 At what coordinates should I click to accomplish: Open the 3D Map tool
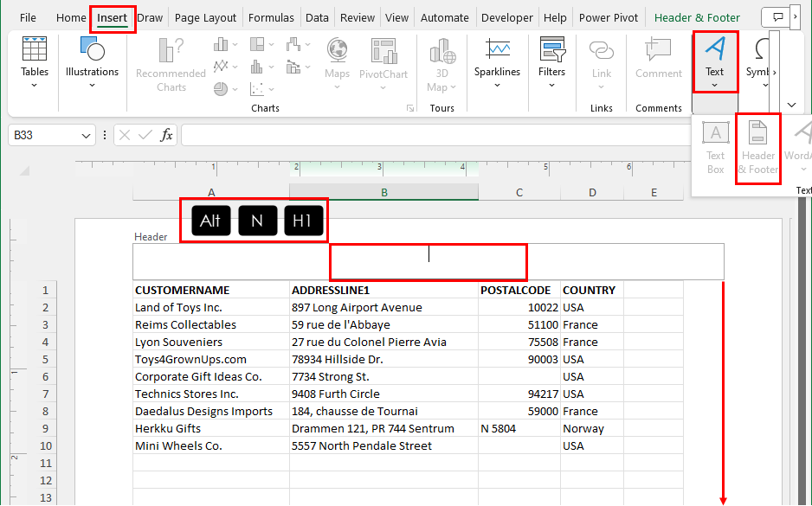click(441, 65)
